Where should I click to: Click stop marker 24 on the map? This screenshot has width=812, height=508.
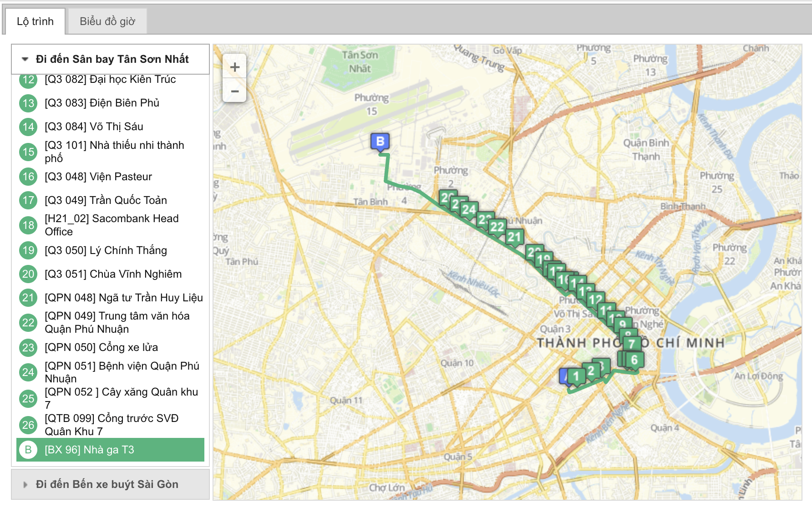(x=469, y=210)
